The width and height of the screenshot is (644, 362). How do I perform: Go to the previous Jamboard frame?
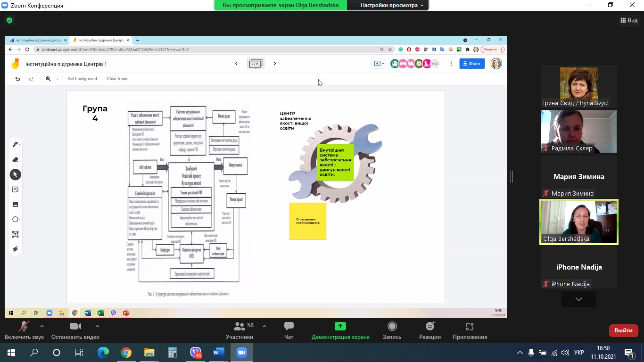(x=236, y=64)
